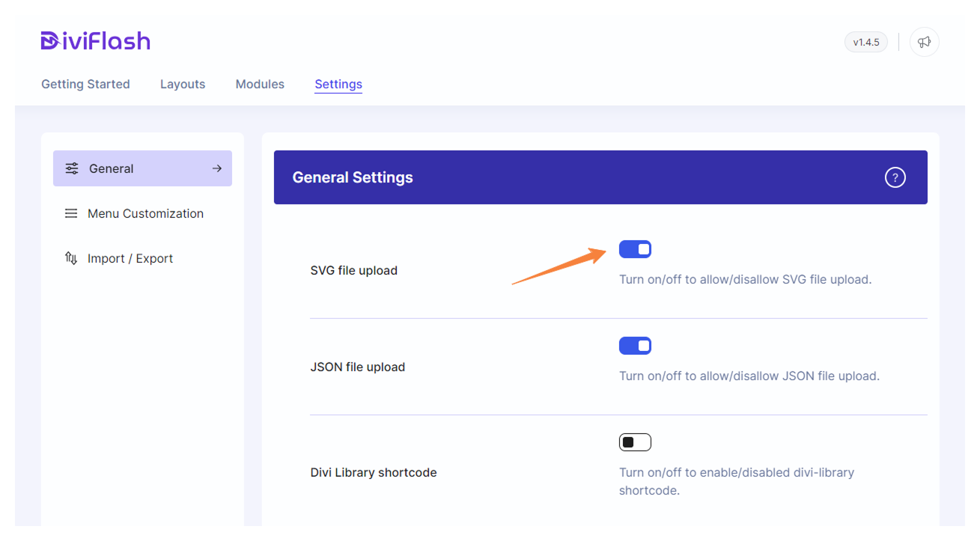
Task: Switch to the Modules tab
Action: [x=260, y=84]
